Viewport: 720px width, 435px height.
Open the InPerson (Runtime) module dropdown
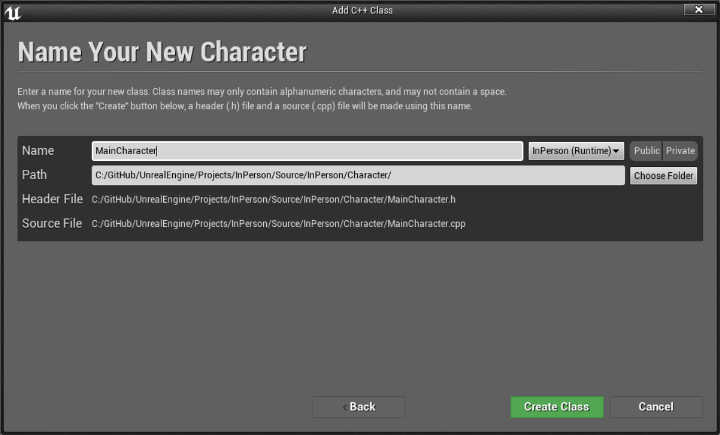(x=576, y=151)
